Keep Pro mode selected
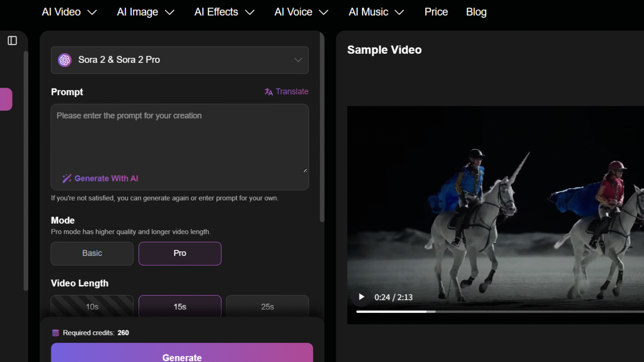This screenshot has height=362, width=644. coord(180,253)
